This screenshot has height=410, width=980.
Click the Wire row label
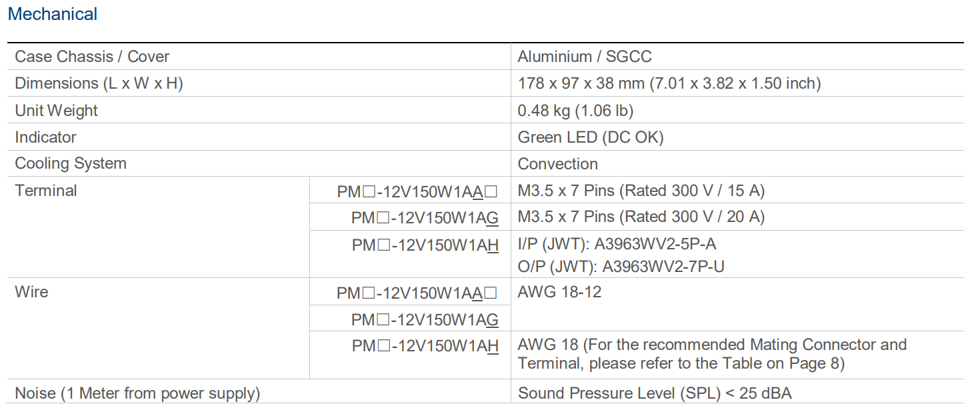click(x=32, y=291)
